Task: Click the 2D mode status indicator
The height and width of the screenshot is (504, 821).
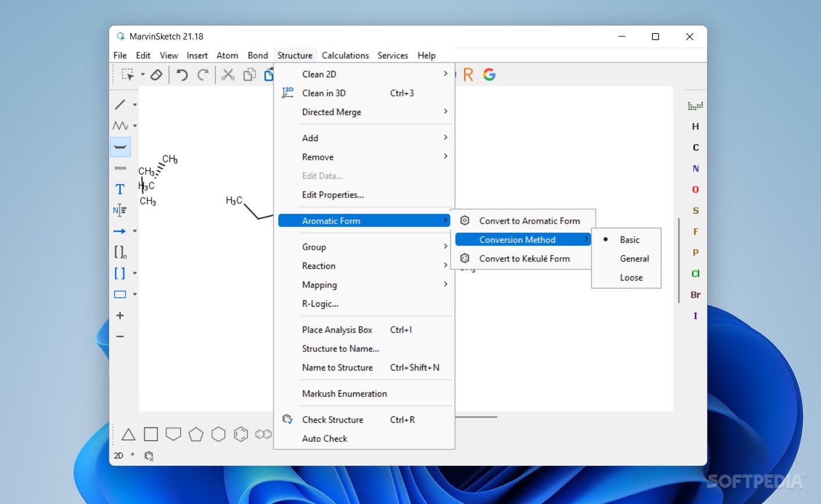Action: coord(118,456)
